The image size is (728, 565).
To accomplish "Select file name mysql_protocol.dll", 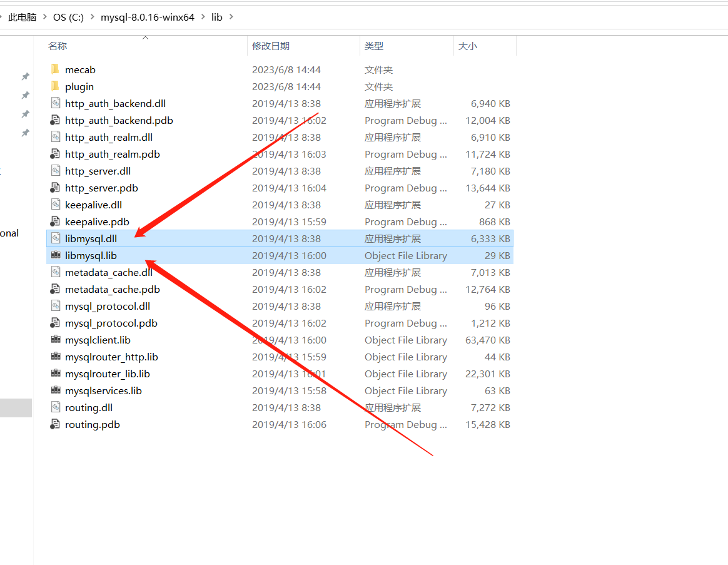I will pyautogui.click(x=108, y=306).
